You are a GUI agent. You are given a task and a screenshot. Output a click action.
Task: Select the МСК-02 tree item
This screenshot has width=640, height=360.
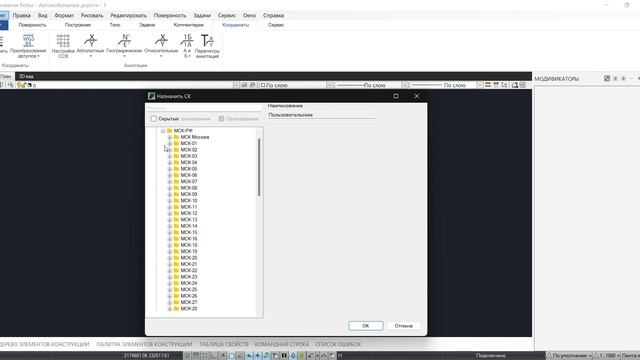click(x=189, y=150)
